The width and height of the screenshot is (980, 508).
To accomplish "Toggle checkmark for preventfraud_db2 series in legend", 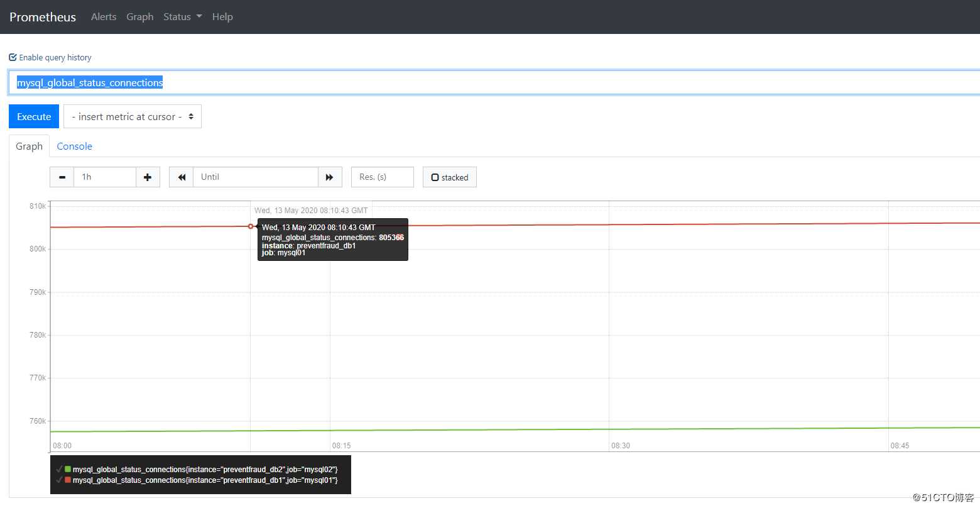I will tap(59, 470).
